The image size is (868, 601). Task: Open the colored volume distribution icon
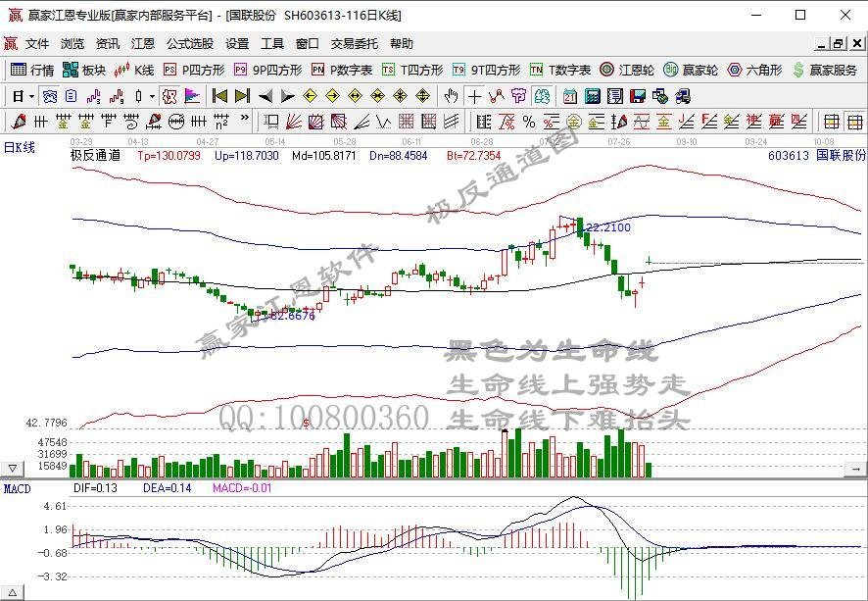192,97
